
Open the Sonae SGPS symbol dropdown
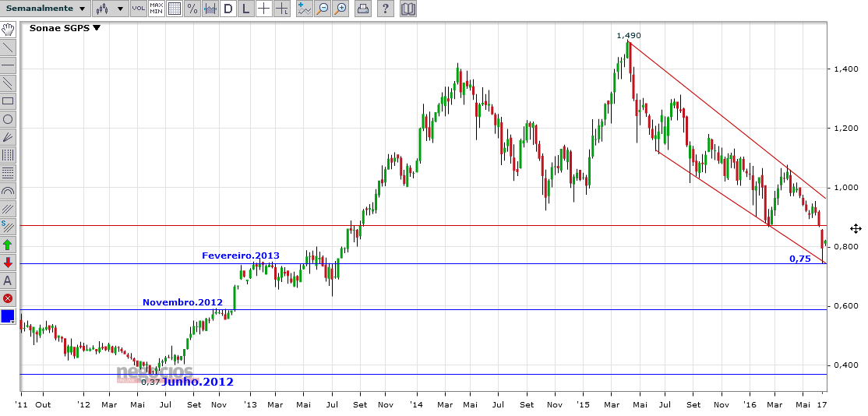[x=65, y=28]
